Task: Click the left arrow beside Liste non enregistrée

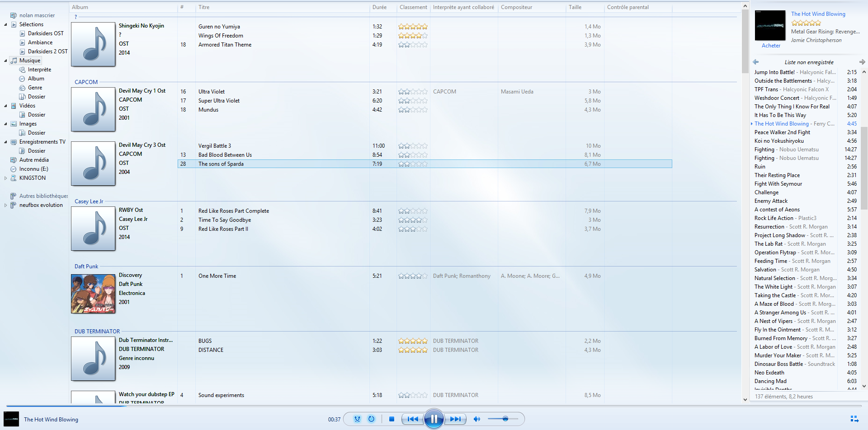Action: tap(756, 62)
